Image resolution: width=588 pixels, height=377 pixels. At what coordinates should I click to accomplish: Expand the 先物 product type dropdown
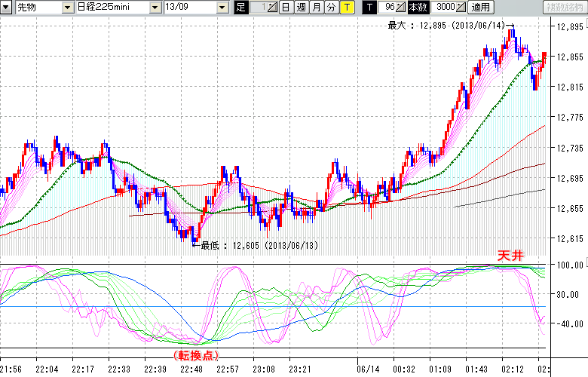(68, 7)
